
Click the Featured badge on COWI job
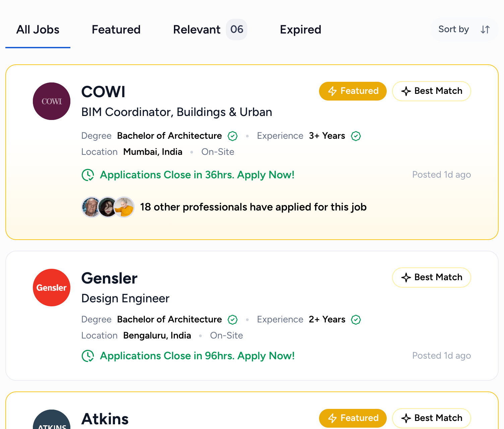click(353, 91)
